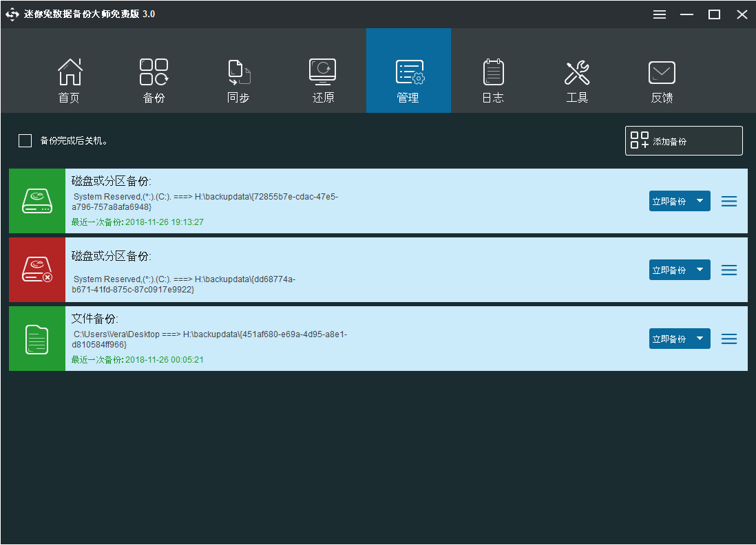756x545 pixels.
Task: Select the Desktop file backup task row
Action: coord(344,339)
